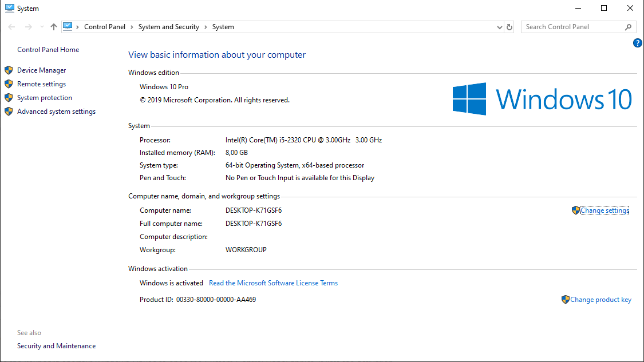The height and width of the screenshot is (362, 644).
Task: Open help via the question mark icon
Action: tap(637, 43)
